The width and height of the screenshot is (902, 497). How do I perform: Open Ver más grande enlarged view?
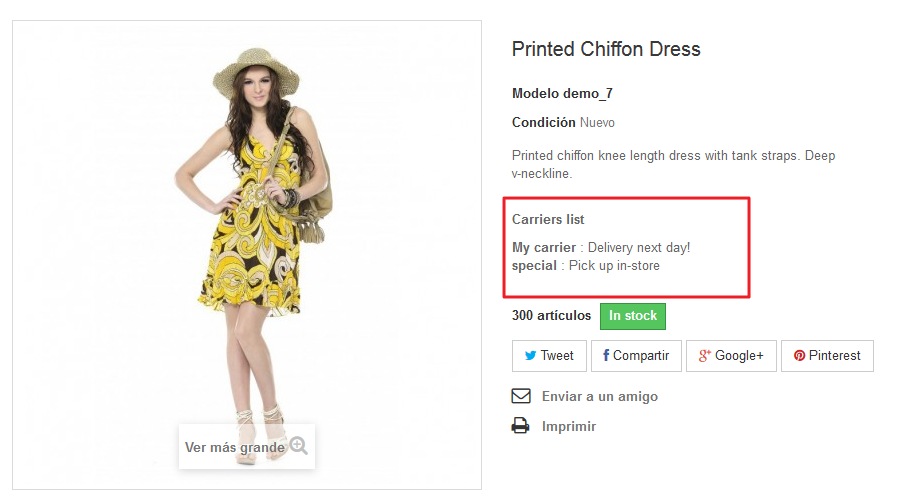pos(247,446)
